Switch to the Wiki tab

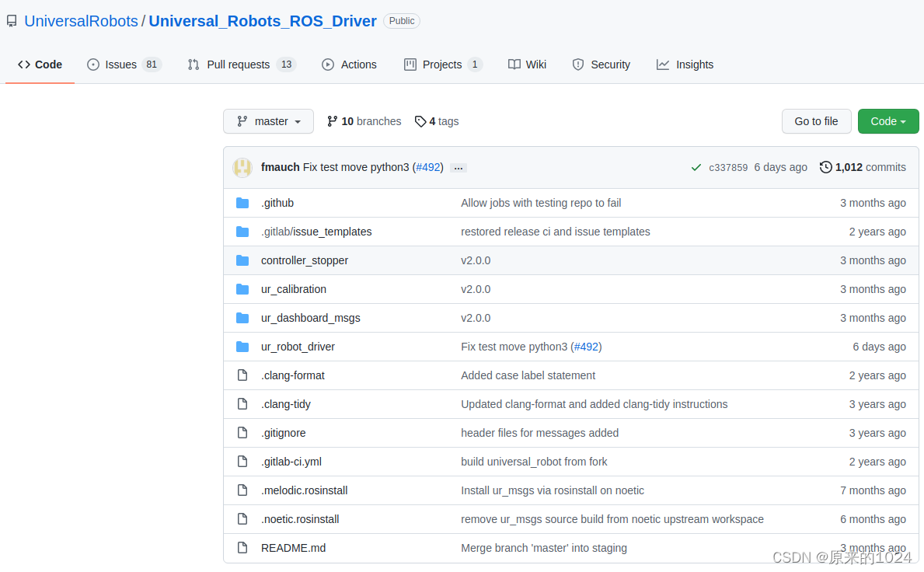pyautogui.click(x=528, y=65)
